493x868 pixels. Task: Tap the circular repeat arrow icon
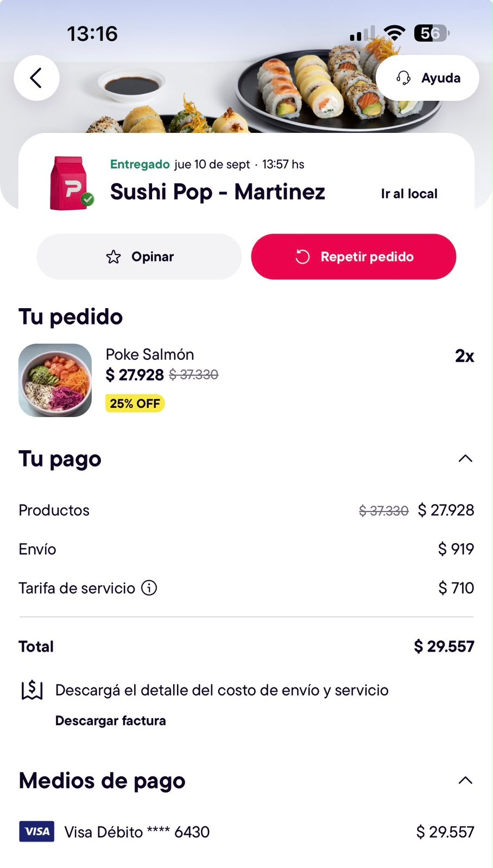pos(302,257)
